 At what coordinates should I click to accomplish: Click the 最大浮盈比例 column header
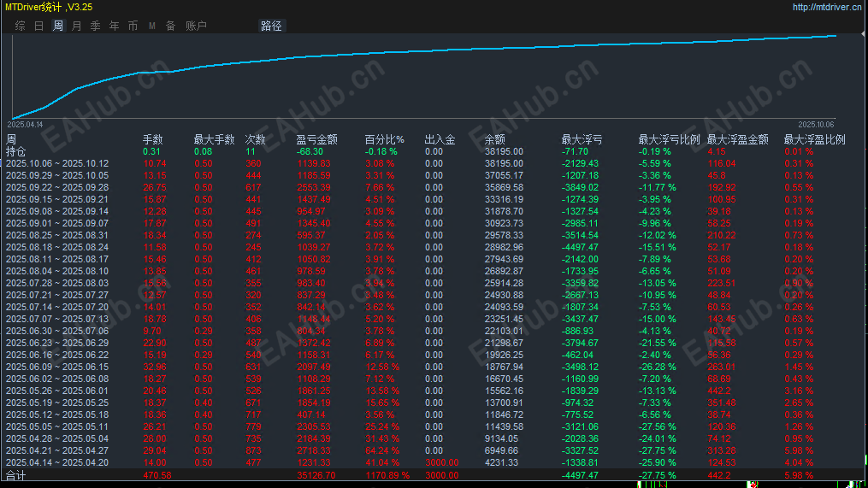(x=815, y=140)
